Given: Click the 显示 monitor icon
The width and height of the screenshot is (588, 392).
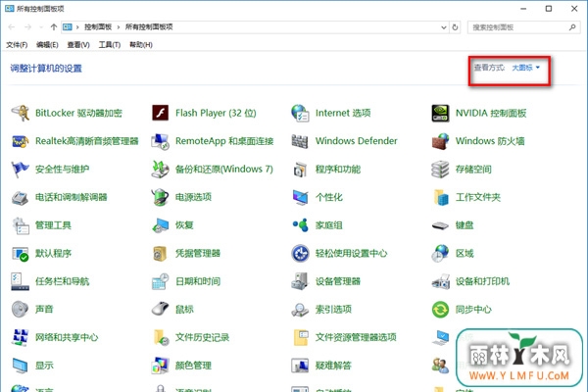Looking at the screenshot, I should 20,366.
